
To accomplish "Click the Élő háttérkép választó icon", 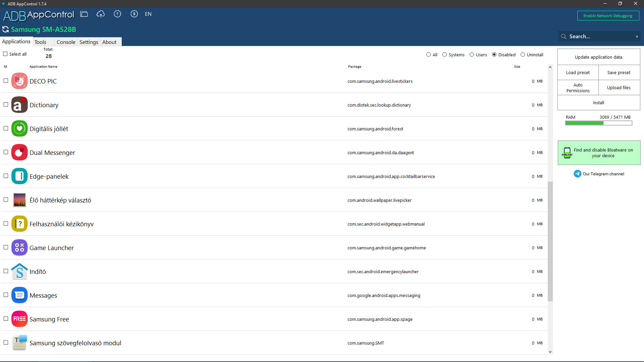I will point(19,200).
